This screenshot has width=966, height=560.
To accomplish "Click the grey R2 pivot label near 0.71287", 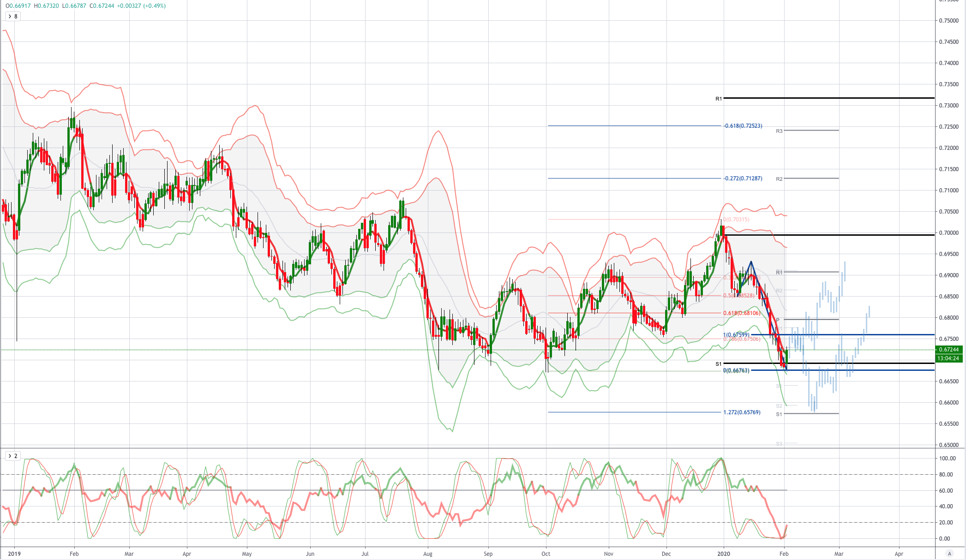I will point(779,179).
